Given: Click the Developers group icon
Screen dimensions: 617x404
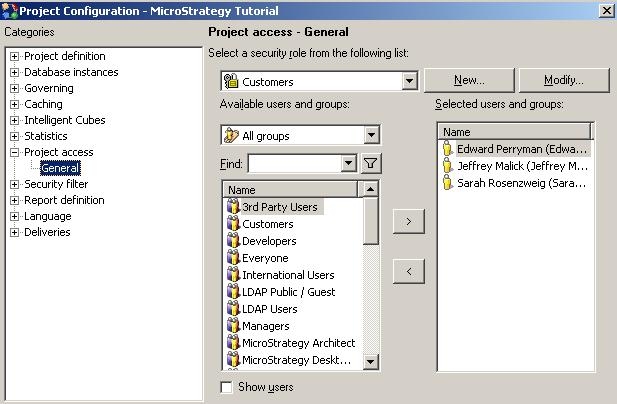Looking at the screenshot, I should click(x=233, y=240).
